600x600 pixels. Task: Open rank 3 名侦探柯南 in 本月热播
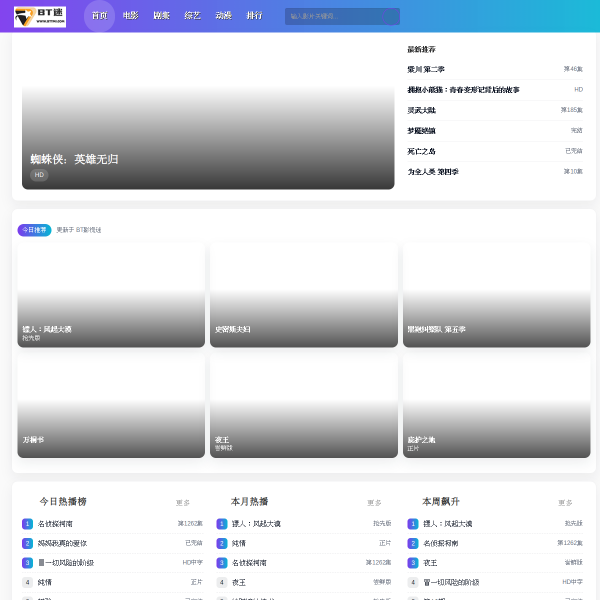tap(304, 563)
